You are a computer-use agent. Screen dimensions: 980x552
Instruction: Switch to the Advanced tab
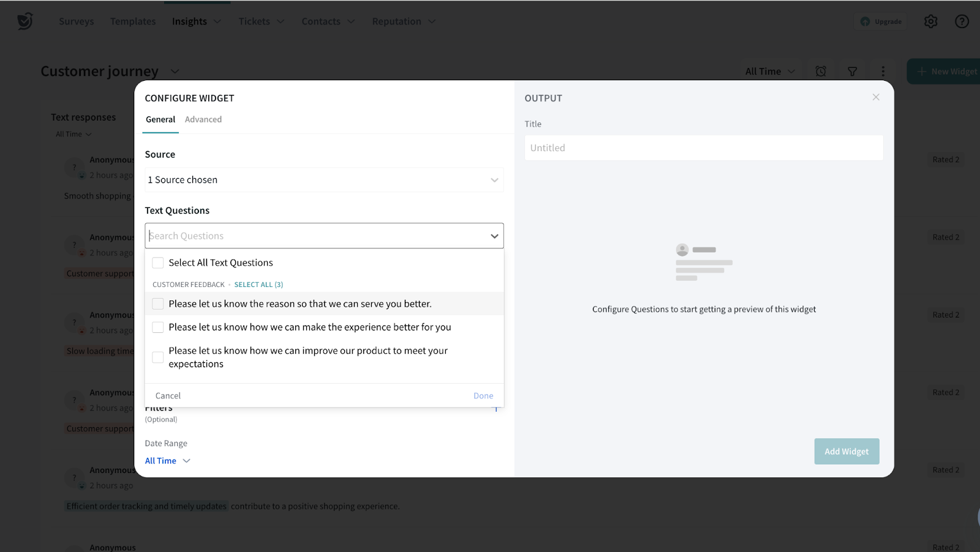(x=203, y=119)
